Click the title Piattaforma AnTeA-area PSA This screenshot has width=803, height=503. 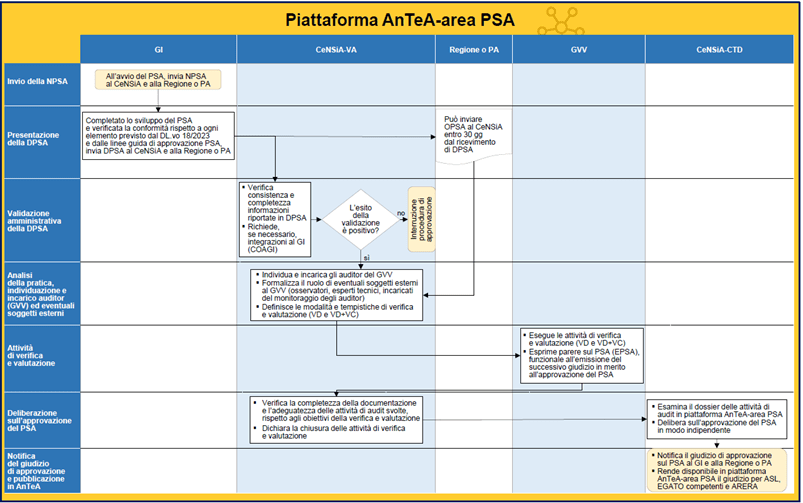[x=399, y=20]
